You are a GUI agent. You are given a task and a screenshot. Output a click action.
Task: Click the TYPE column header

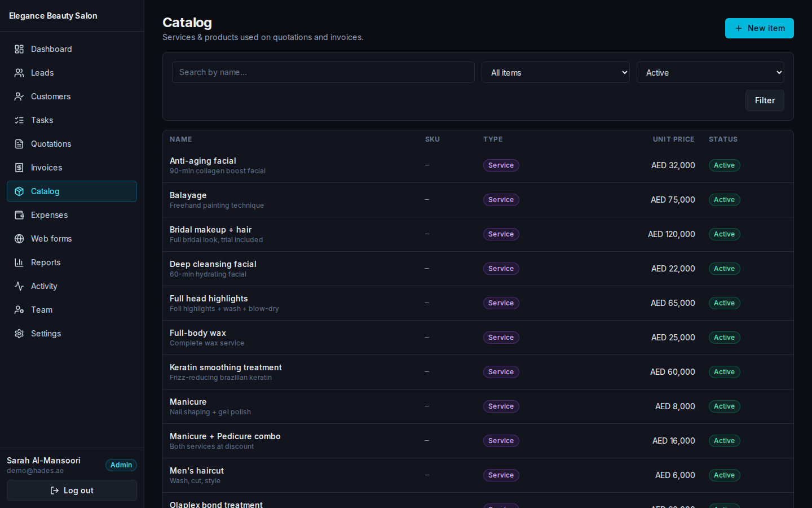[493, 139]
